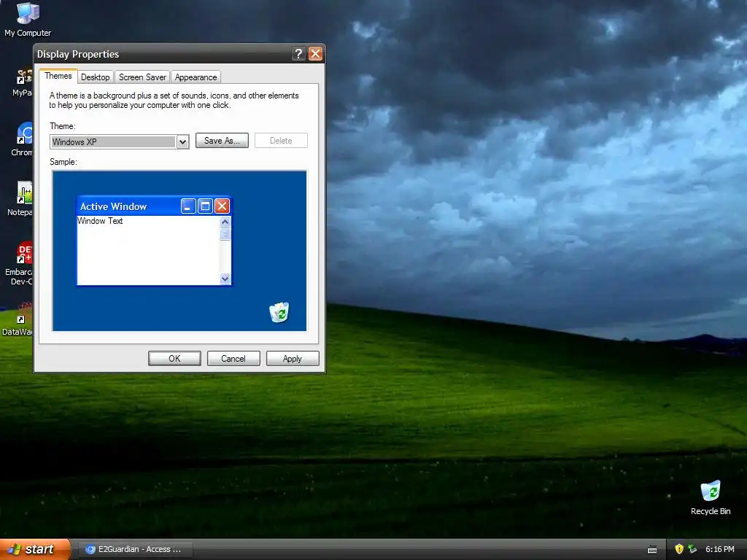Click the Windows XP theme combo box
The height and width of the screenshot is (560, 747).
coord(120,142)
